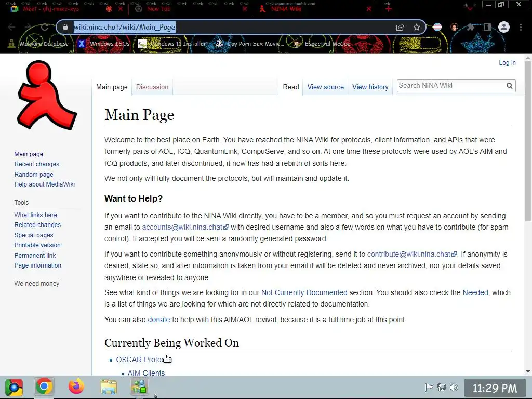The image size is (532, 399).
Task: Open the network tray icon
Action: [442, 387]
